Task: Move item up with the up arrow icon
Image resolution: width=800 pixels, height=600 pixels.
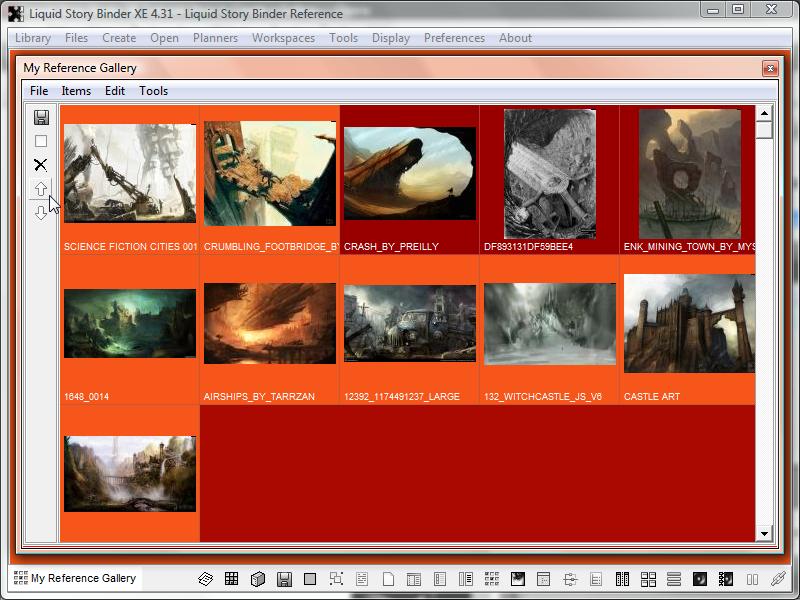Action: coord(41,189)
